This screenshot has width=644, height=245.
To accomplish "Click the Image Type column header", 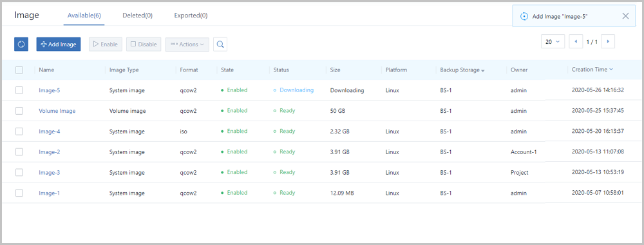I will point(124,70).
